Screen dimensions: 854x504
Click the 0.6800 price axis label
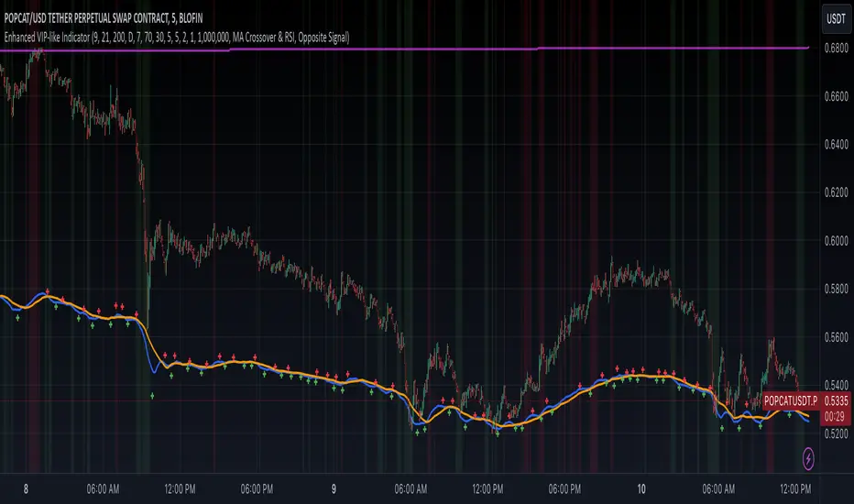[836, 49]
